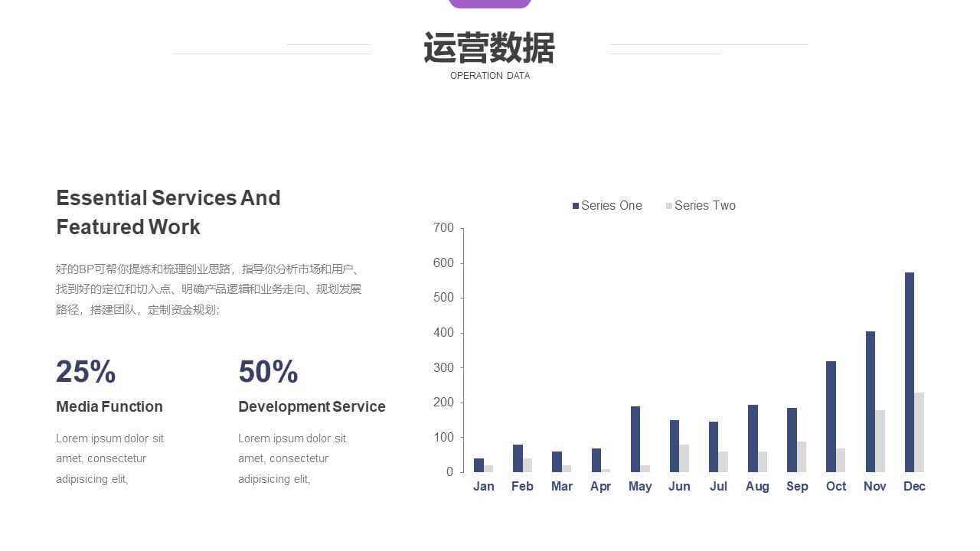Click the 200 axis label
This screenshot has height=551, width=980.
point(443,403)
